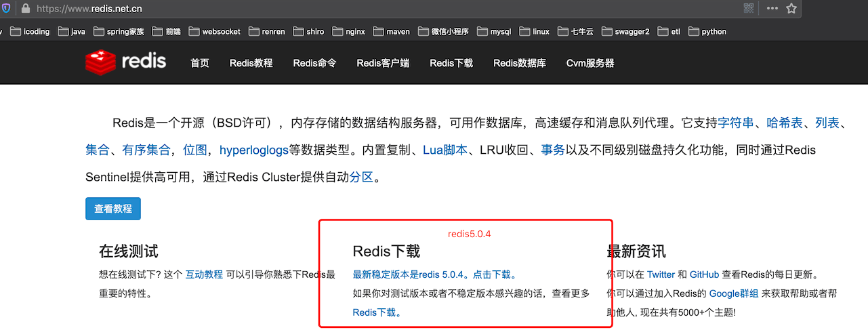Open the python bookmarks folder
The image size is (868, 332).
pos(707,31)
